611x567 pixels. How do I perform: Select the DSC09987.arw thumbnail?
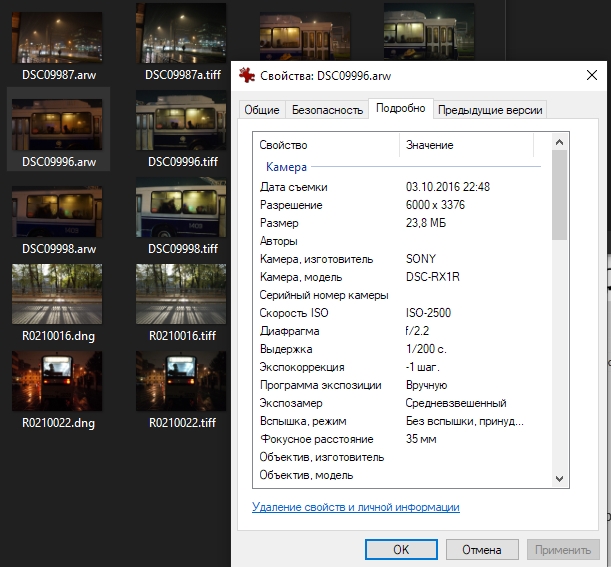(57, 38)
